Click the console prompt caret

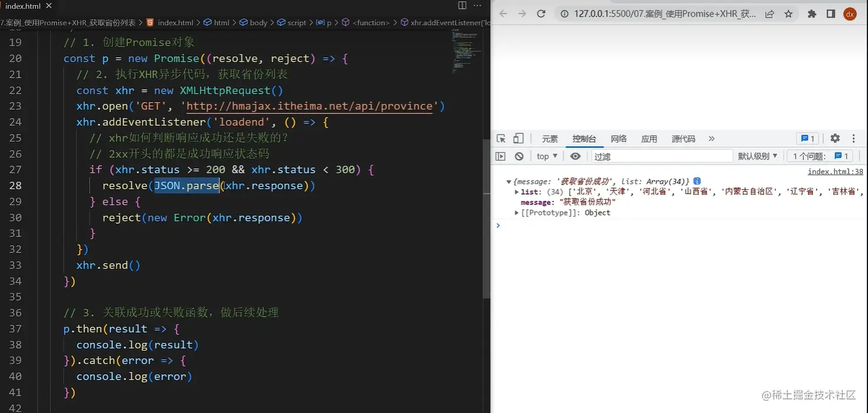point(498,226)
